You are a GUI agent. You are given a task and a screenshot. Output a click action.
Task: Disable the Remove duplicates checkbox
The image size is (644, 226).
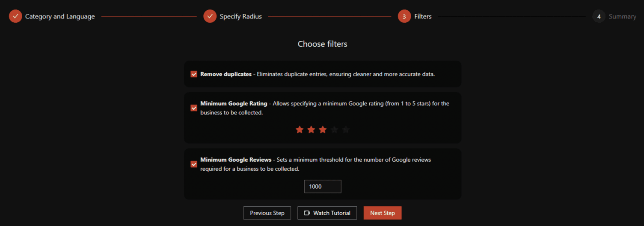pyautogui.click(x=194, y=74)
